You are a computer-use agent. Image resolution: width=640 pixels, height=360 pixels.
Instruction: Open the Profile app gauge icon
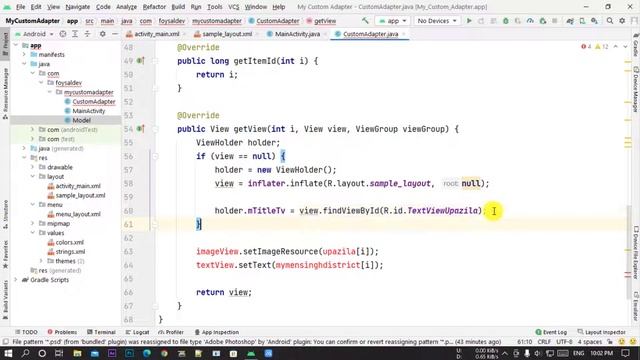click(x=530, y=20)
